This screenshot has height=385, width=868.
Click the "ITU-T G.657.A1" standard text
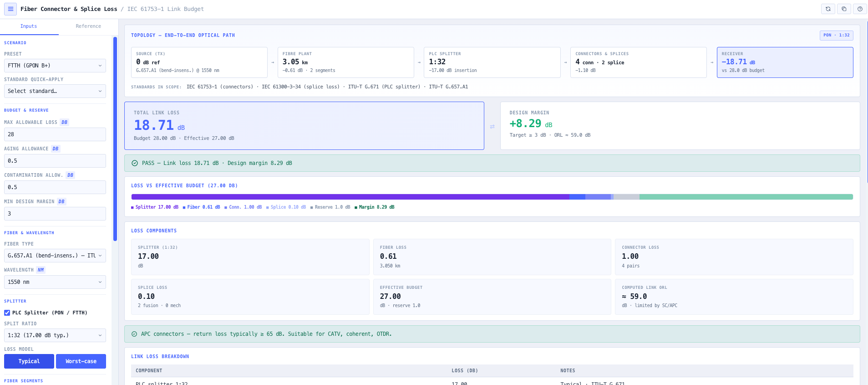(x=448, y=87)
